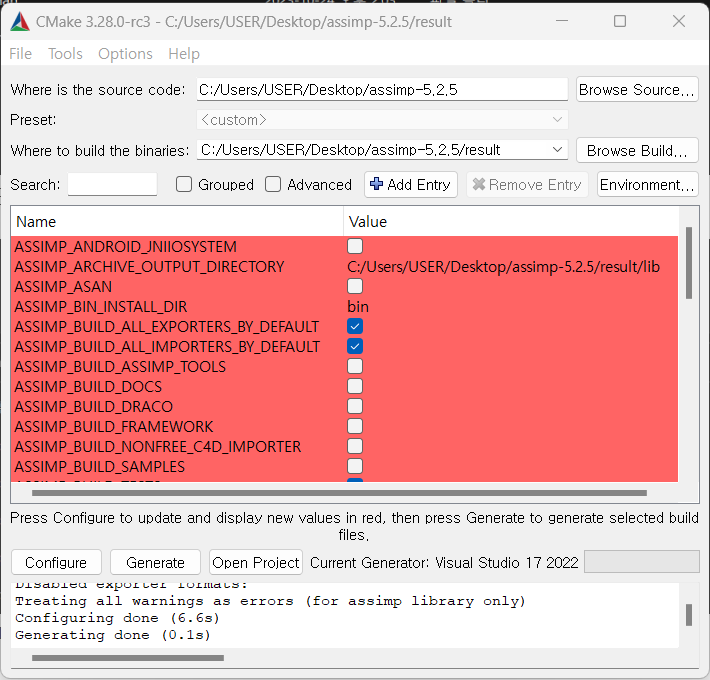710x680 pixels.
Task: Select the ASSIMP_ARCHIVE_OUTPUT_DIRECTORY name cell
Action: (x=177, y=267)
